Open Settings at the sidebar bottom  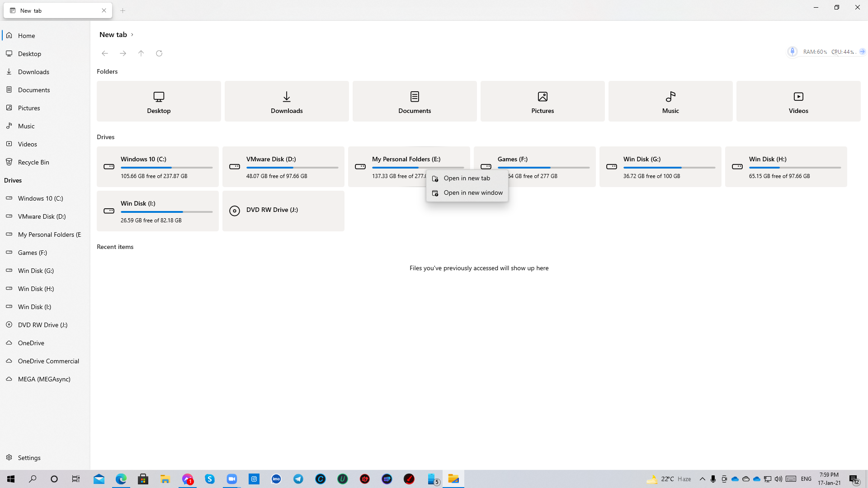29,457
